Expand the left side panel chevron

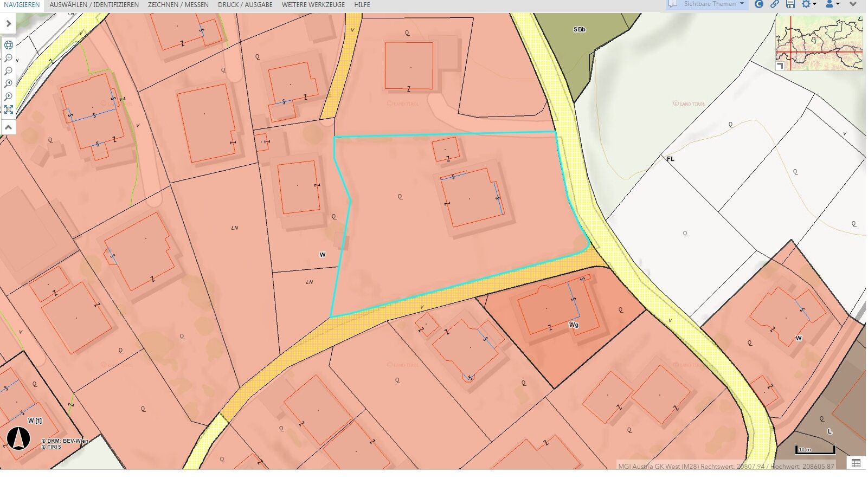(x=9, y=24)
